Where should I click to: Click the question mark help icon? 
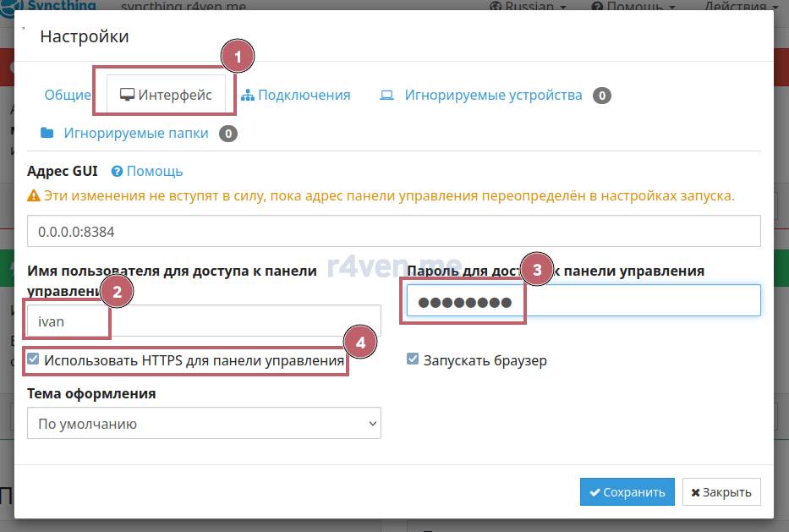pos(117,171)
